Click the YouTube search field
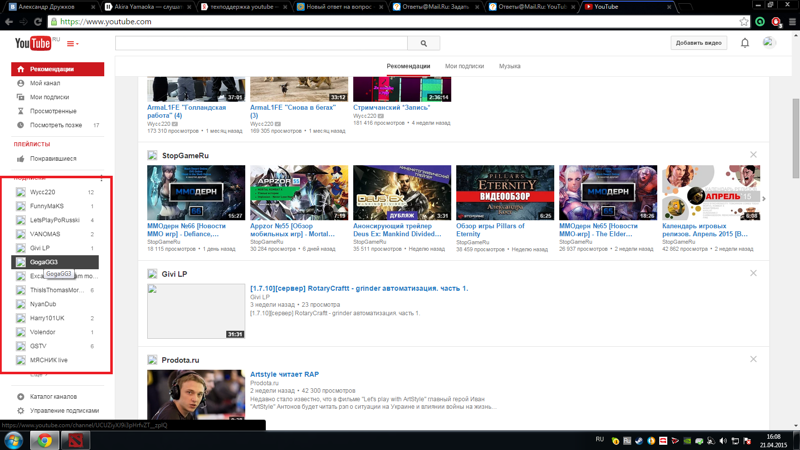This screenshot has width=800, height=450. (x=261, y=43)
